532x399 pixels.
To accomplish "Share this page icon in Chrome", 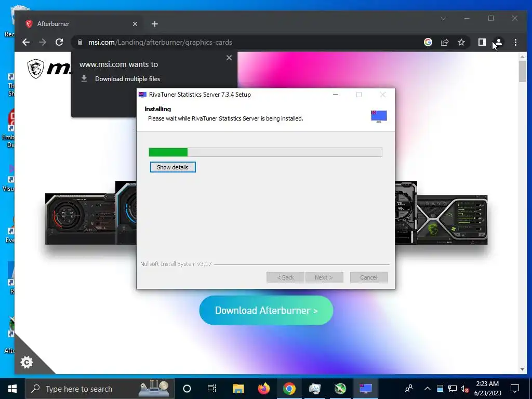I will pyautogui.click(x=445, y=42).
